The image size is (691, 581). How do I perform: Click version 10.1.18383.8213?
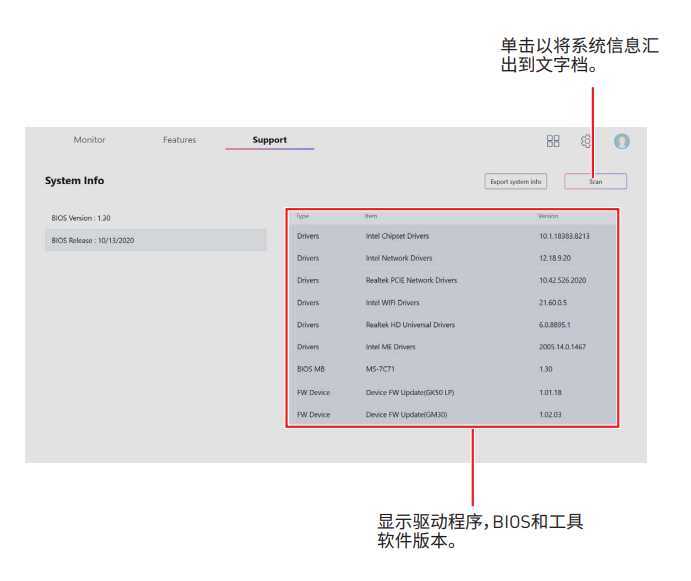(564, 236)
